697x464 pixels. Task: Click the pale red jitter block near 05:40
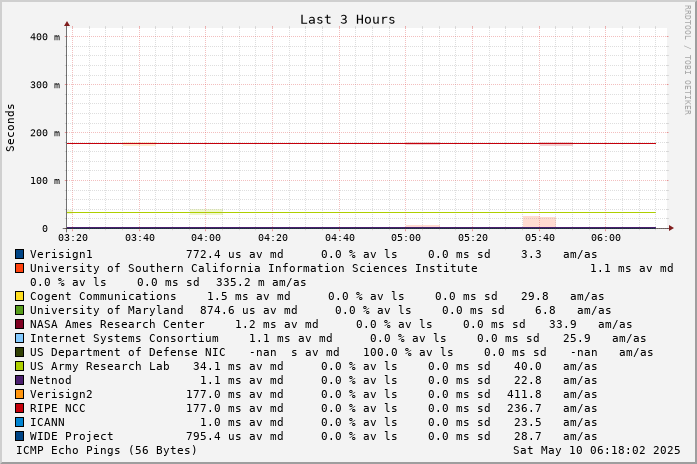pyautogui.click(x=539, y=222)
